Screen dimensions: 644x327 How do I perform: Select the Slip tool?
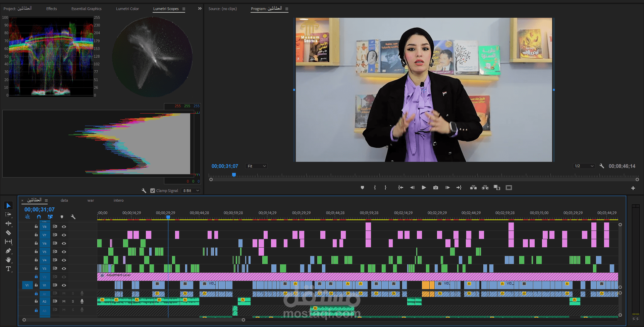click(8, 242)
